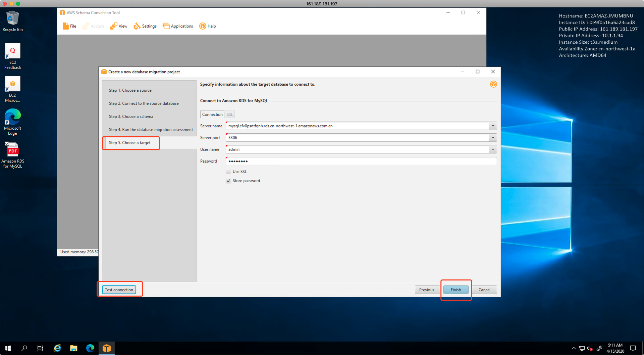Enable the Use SSL checkbox

pyautogui.click(x=228, y=172)
